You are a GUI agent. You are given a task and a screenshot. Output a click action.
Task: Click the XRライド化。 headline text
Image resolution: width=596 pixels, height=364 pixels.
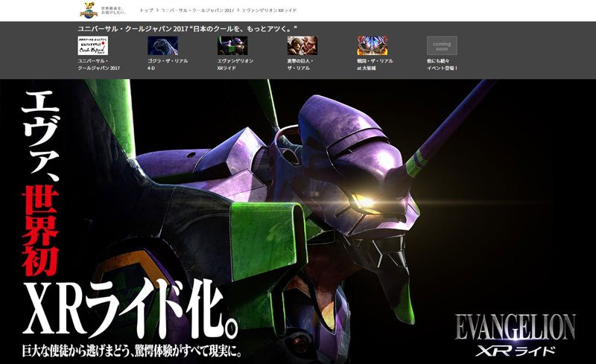tap(130, 310)
